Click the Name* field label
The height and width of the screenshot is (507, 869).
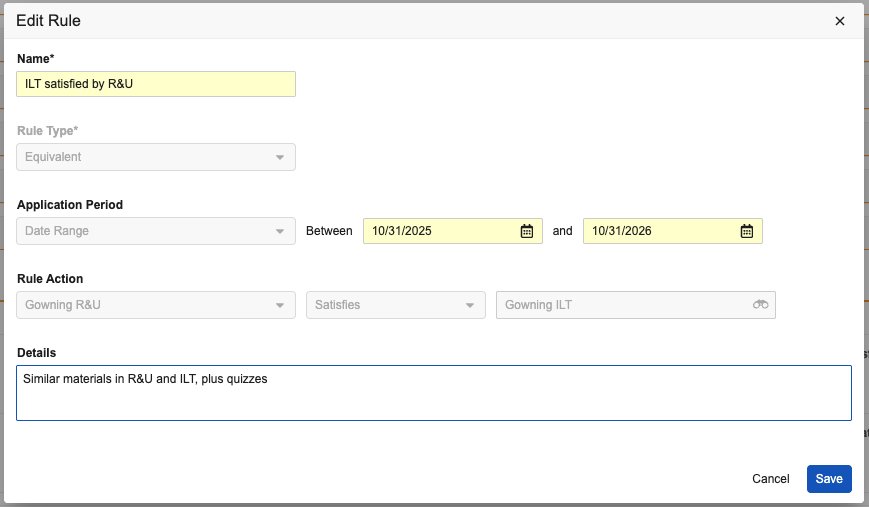coord(35,59)
